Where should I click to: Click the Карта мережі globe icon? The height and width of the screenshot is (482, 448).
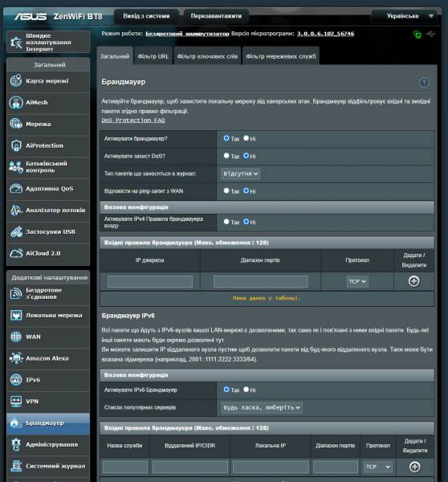(x=16, y=81)
